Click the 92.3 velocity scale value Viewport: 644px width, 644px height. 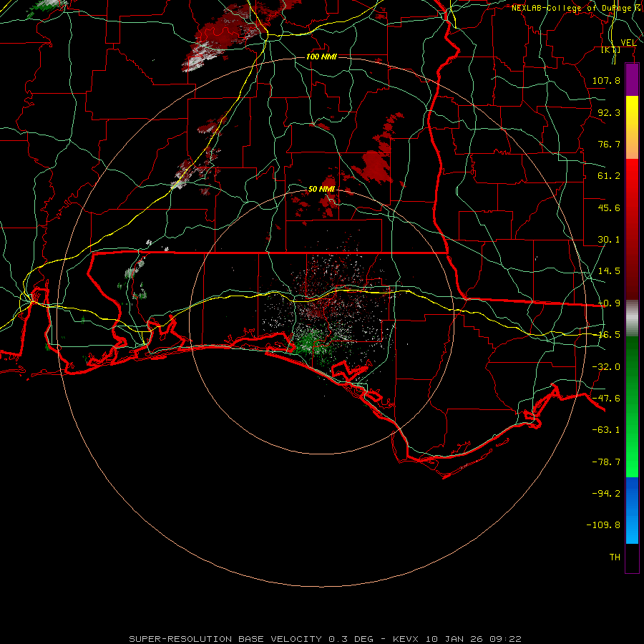tap(609, 112)
